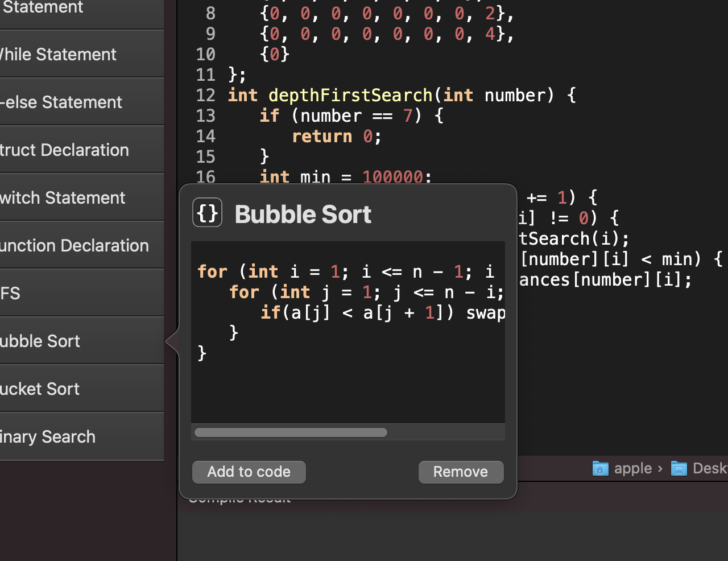Click the apple folder icon in path bar

[601, 468]
